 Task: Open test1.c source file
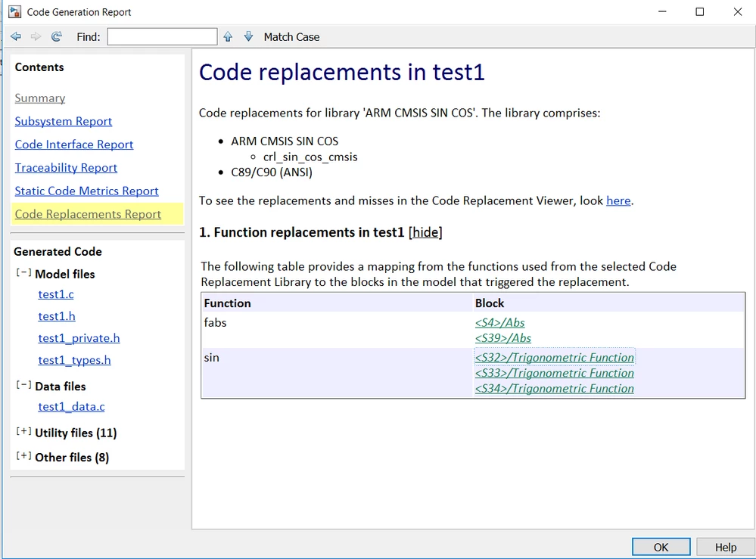tap(56, 294)
